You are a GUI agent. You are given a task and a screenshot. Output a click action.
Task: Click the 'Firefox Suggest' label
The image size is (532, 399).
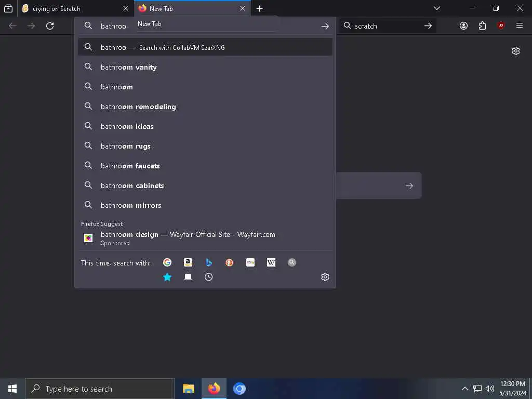coord(102,224)
